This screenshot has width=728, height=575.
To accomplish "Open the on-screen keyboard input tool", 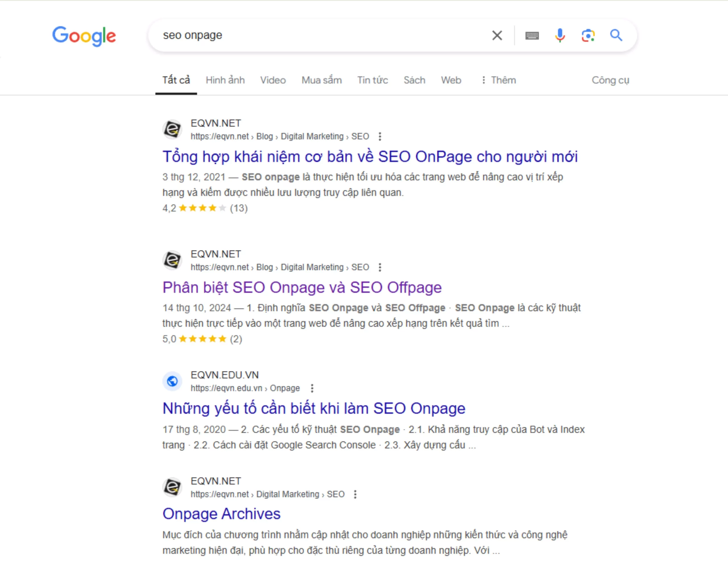I will click(531, 35).
